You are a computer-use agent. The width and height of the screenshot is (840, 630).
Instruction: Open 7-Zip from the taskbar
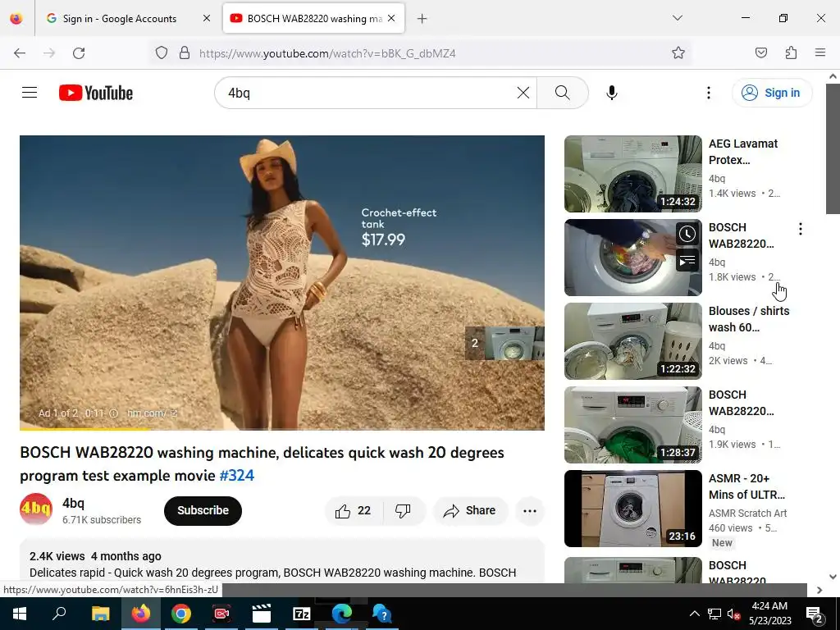point(302,614)
